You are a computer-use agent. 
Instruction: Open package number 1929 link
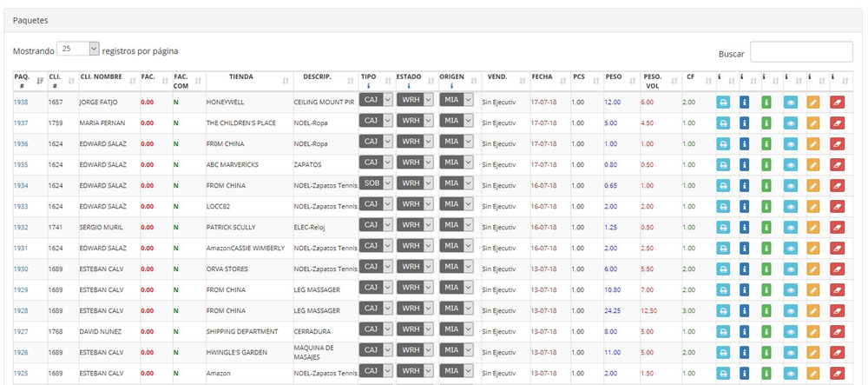pyautogui.click(x=21, y=290)
